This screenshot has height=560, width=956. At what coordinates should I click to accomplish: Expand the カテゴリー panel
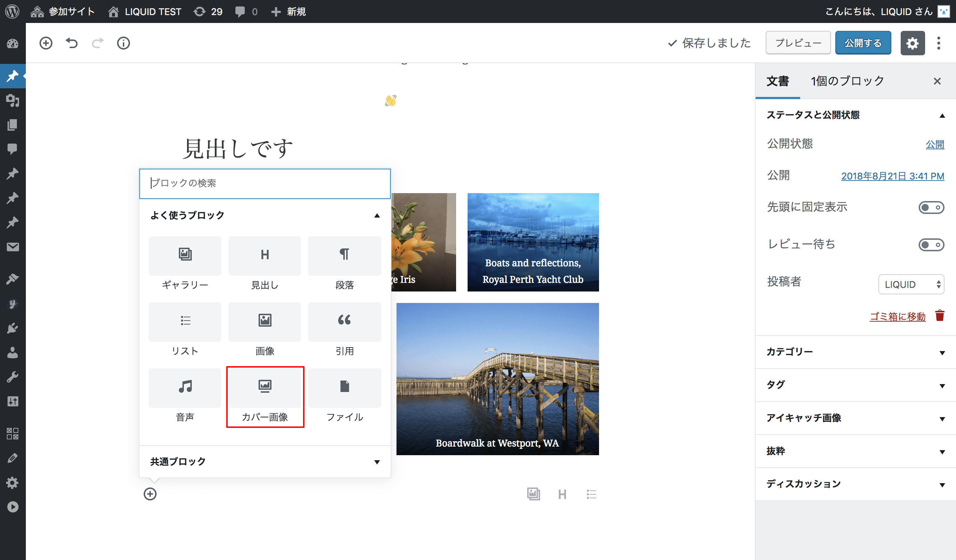[x=855, y=352]
